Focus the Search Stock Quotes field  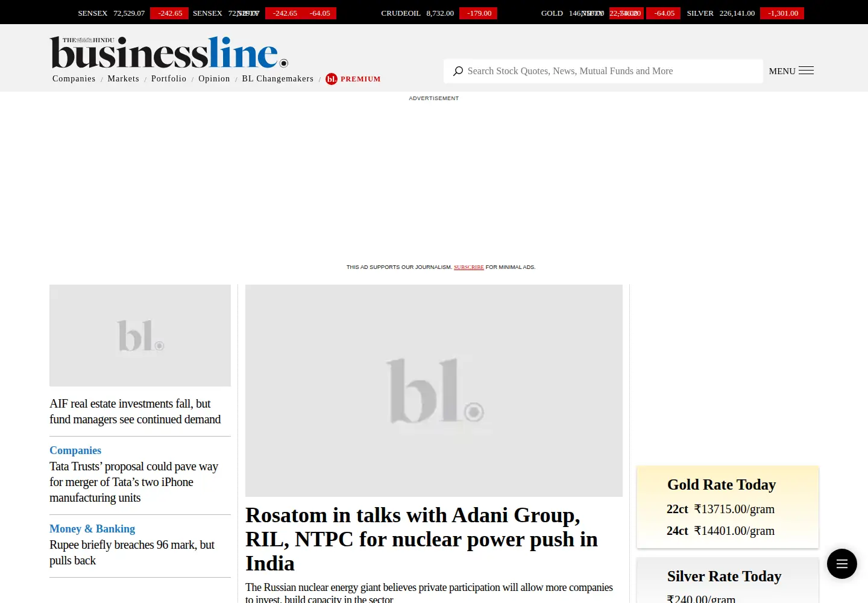[603, 71]
